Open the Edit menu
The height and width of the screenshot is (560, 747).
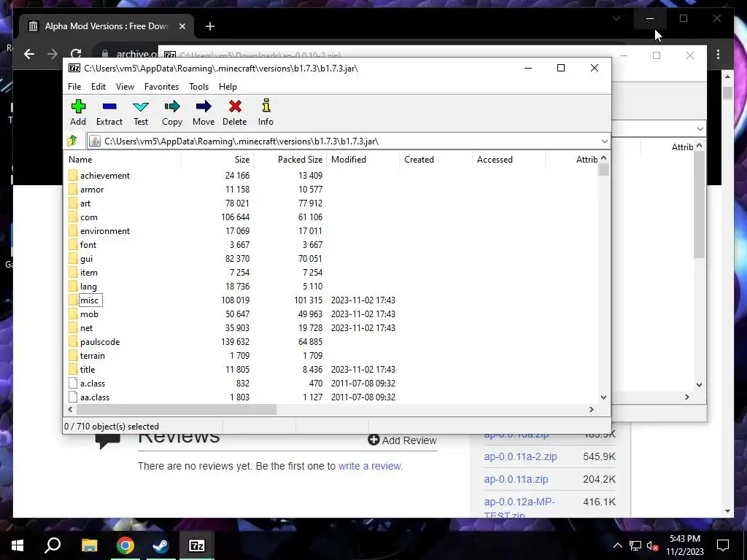coord(98,87)
